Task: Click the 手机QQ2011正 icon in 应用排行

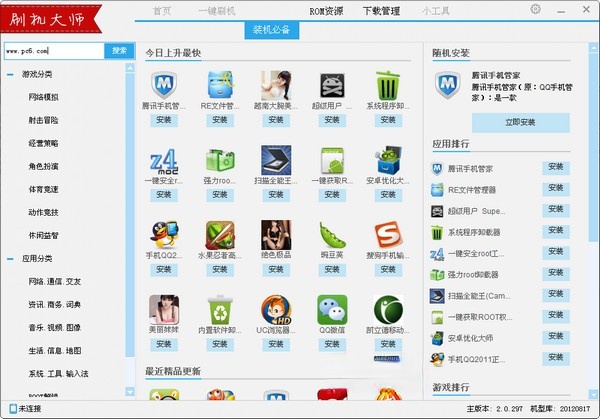Action: [437, 359]
